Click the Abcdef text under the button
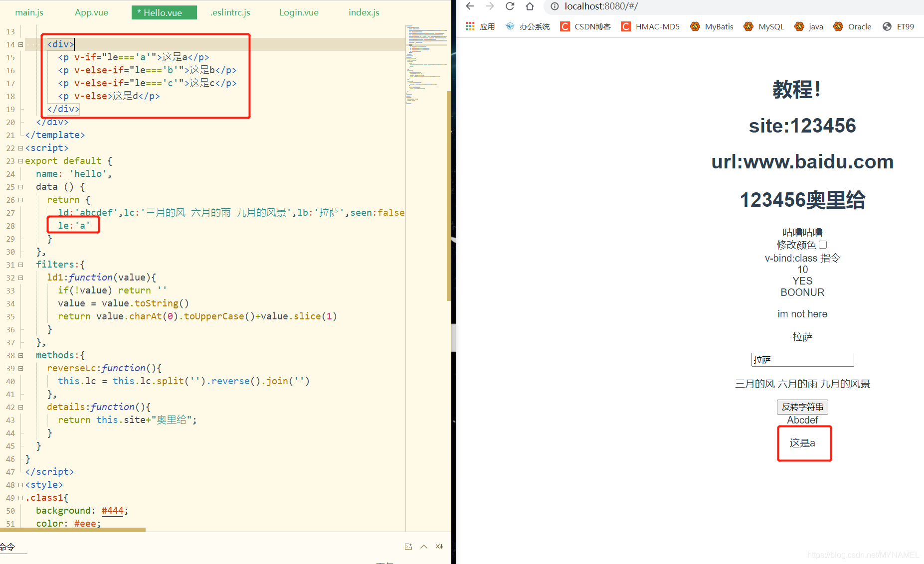This screenshot has width=924, height=564. [x=802, y=420]
